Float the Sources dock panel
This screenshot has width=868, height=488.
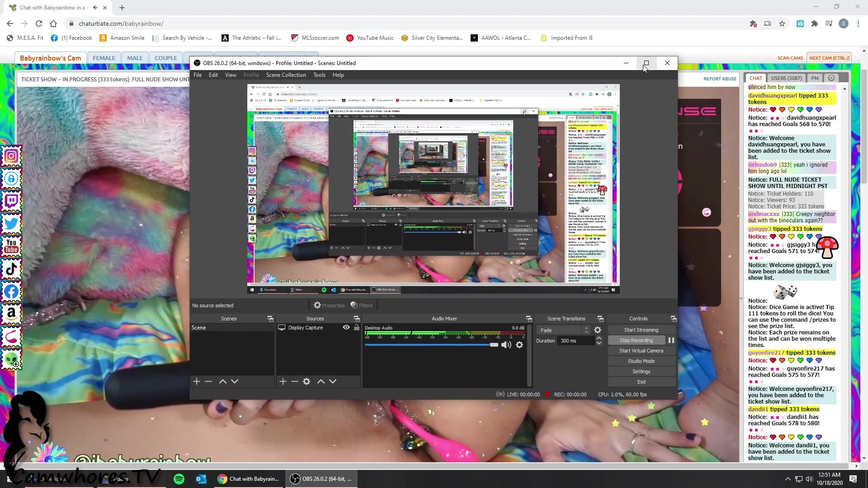click(357, 319)
